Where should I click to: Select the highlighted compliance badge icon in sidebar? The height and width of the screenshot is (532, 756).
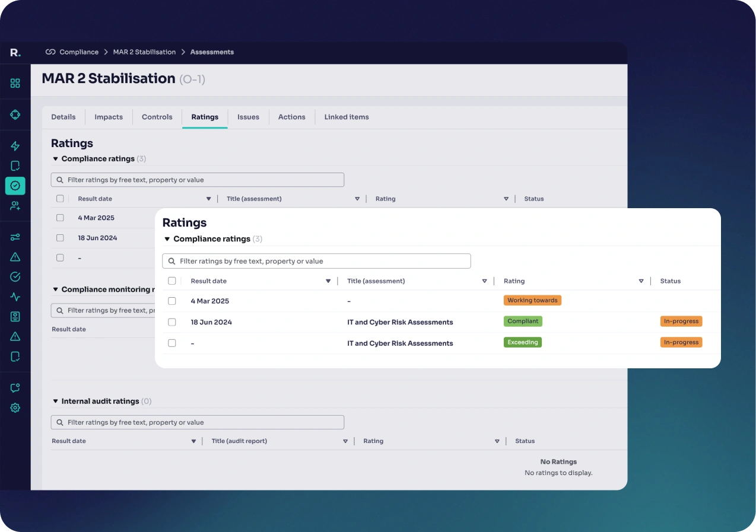click(x=15, y=186)
